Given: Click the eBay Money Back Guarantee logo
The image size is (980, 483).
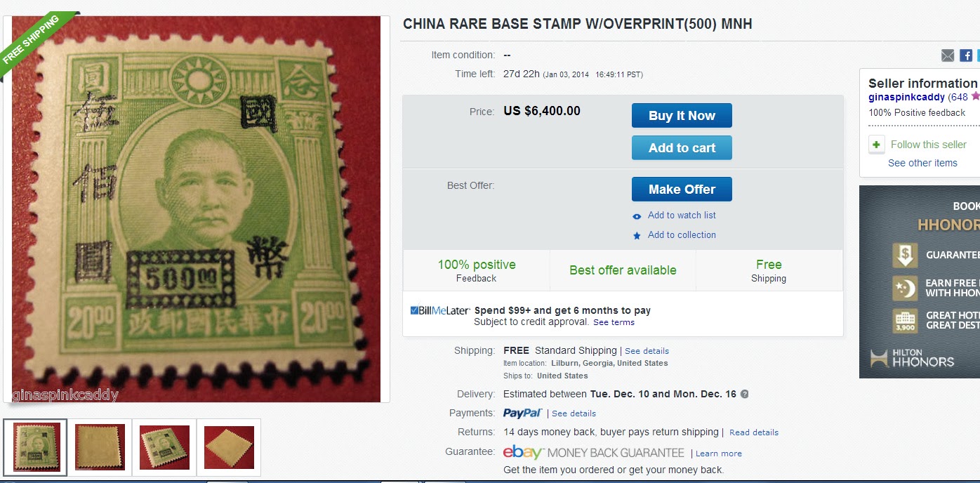Looking at the screenshot, I should point(594,453).
